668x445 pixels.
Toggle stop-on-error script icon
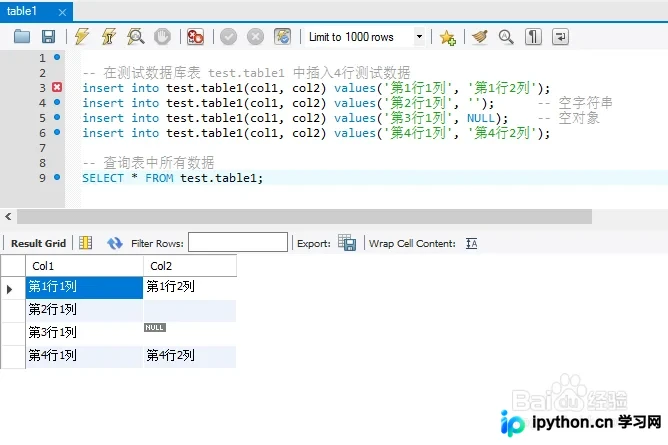(x=195, y=37)
